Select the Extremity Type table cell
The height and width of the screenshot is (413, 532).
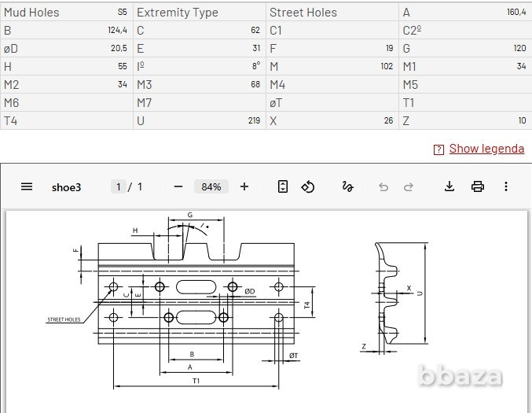tap(200, 13)
